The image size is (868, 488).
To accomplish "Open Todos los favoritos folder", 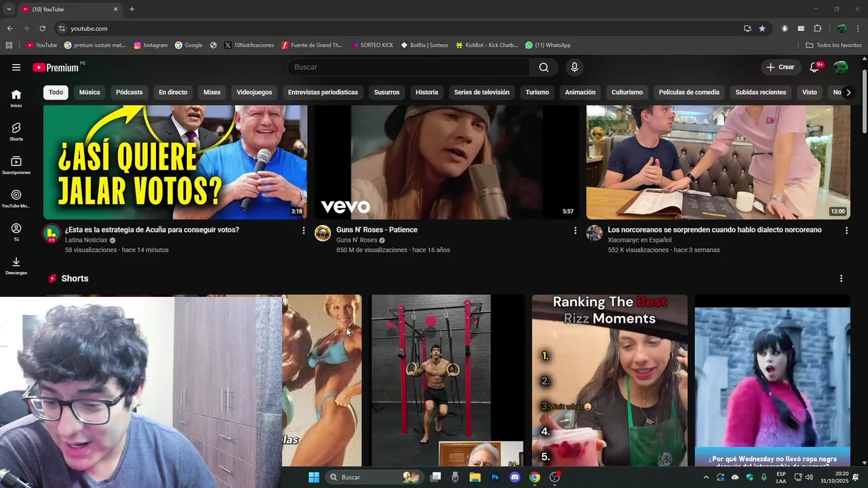I will (834, 45).
